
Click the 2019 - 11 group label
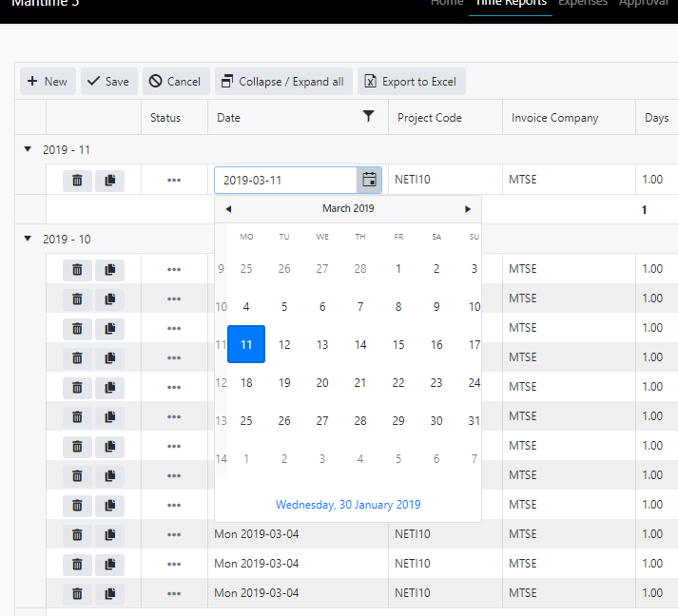tap(67, 150)
